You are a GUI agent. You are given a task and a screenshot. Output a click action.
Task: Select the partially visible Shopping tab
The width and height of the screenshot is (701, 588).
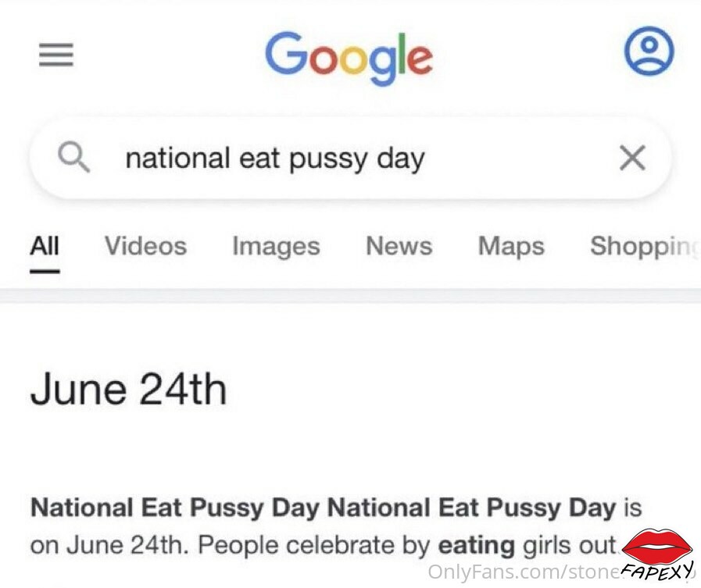645,247
